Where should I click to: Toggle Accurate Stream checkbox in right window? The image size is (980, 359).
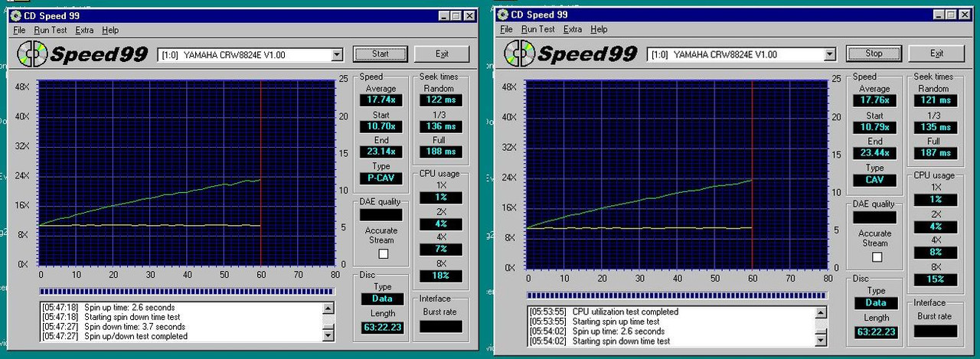click(877, 257)
